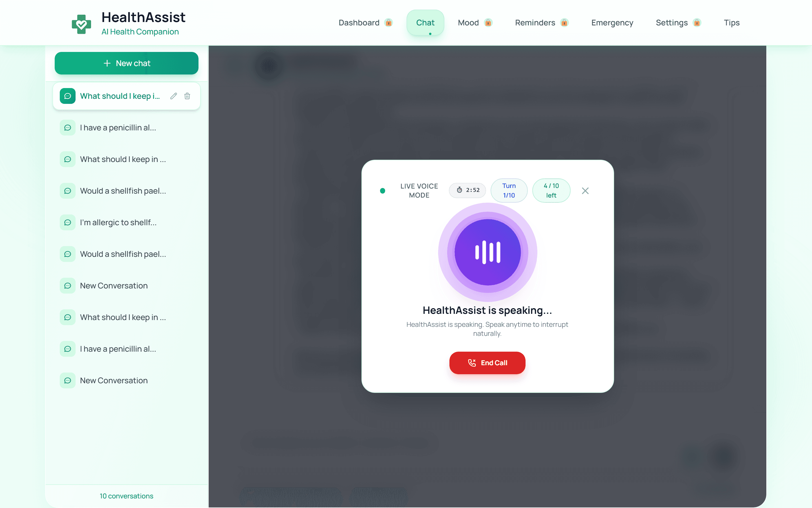The image size is (812, 508).
Task: Click the green live status dot
Action: (x=383, y=191)
